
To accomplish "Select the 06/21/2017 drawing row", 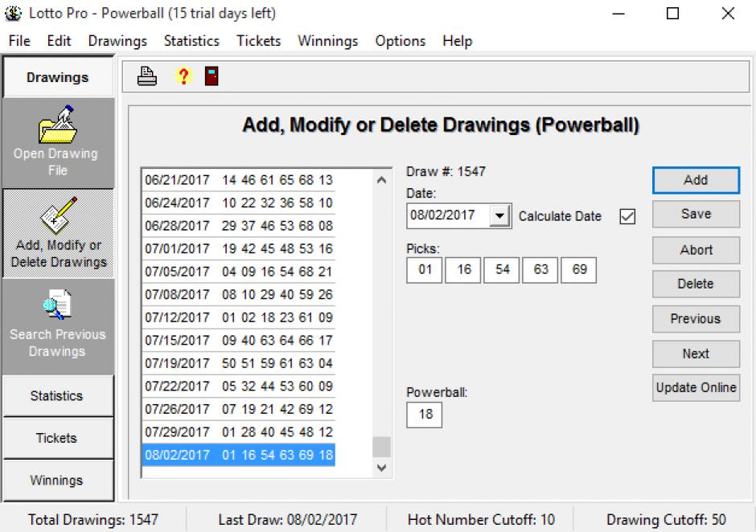I will [x=239, y=180].
